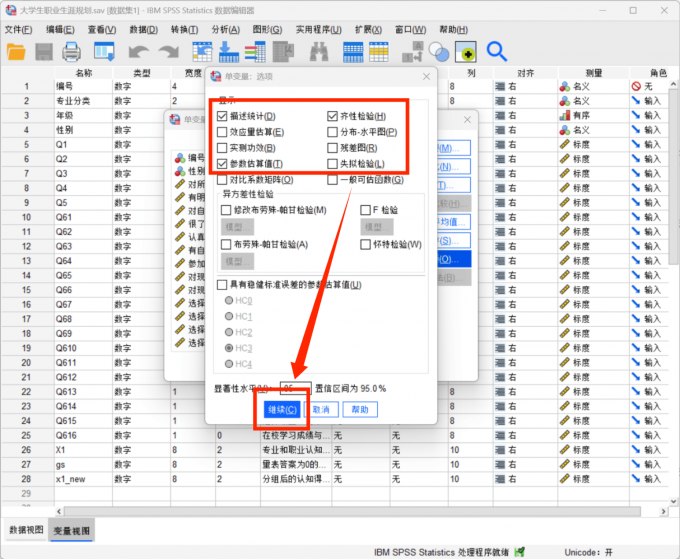Click the 取消 button in options dialog
680x559 pixels.
[x=320, y=410]
